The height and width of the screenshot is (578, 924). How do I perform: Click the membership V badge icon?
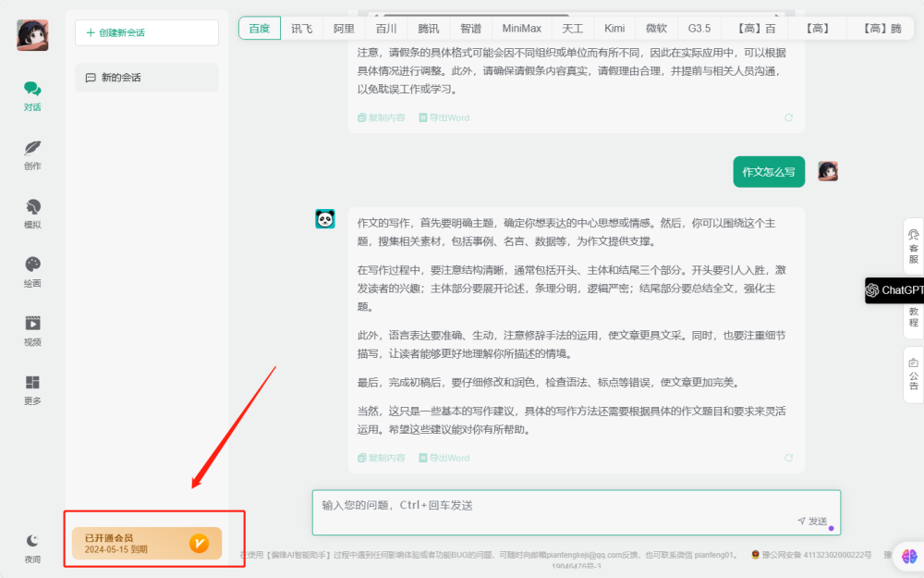coord(200,543)
